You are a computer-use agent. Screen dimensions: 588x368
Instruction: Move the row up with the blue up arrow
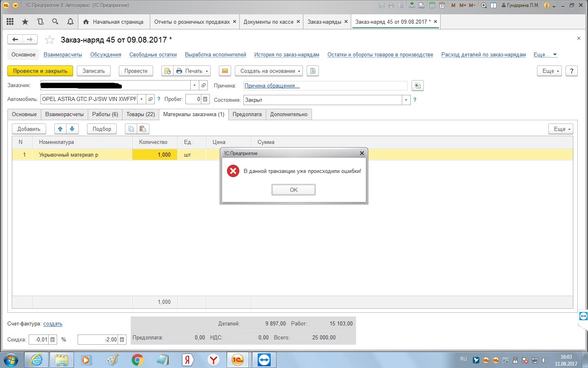[60, 129]
